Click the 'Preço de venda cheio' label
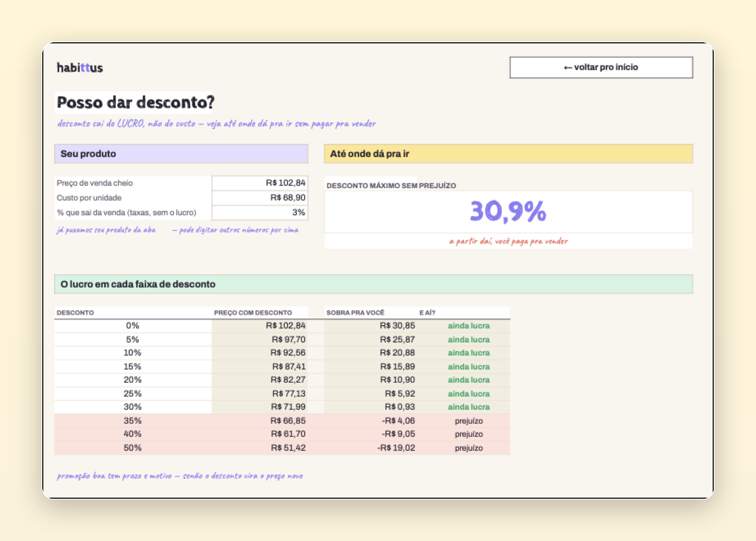 (95, 183)
